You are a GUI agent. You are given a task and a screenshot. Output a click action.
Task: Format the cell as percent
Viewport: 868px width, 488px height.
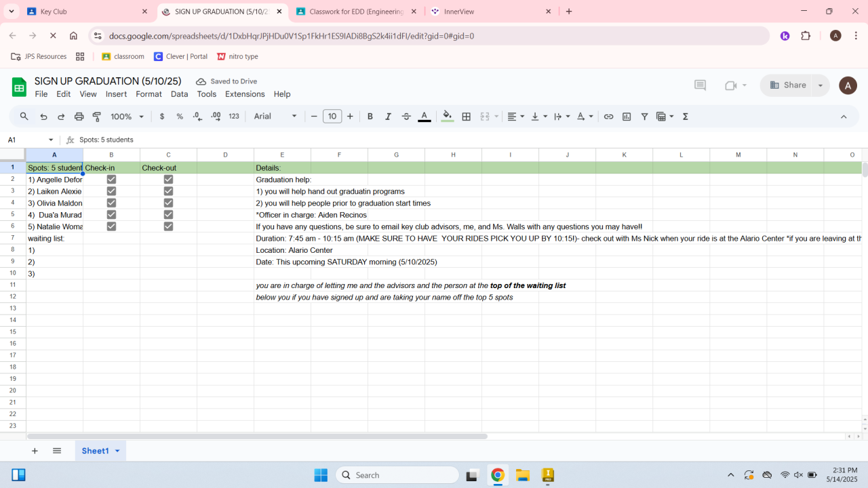(180, 117)
